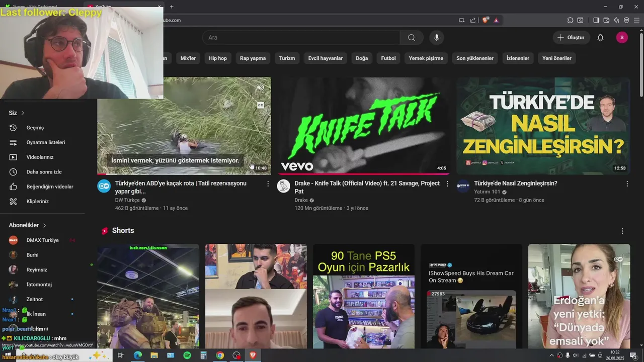Select the Rap yapma filter chip

(253, 58)
